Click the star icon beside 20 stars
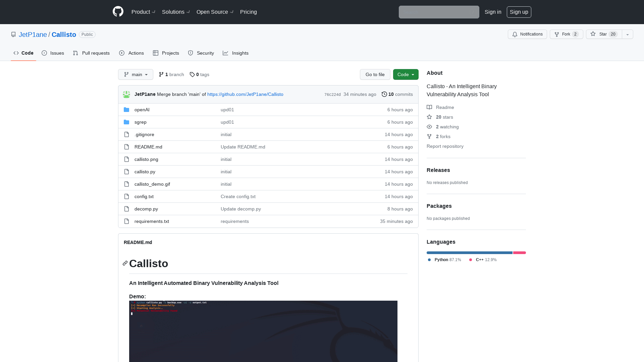Screen dimensions: 644x362 429,117
